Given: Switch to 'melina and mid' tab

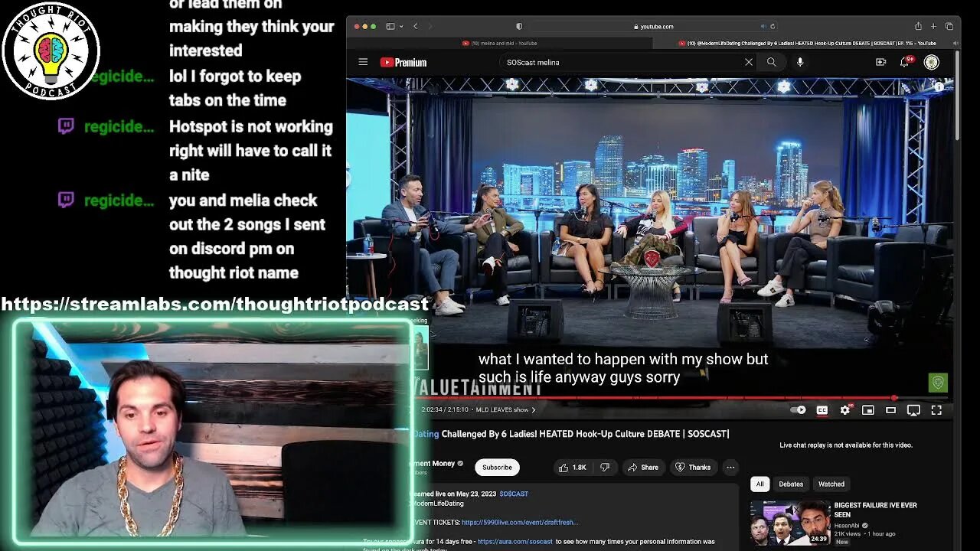Looking at the screenshot, I should (499, 44).
